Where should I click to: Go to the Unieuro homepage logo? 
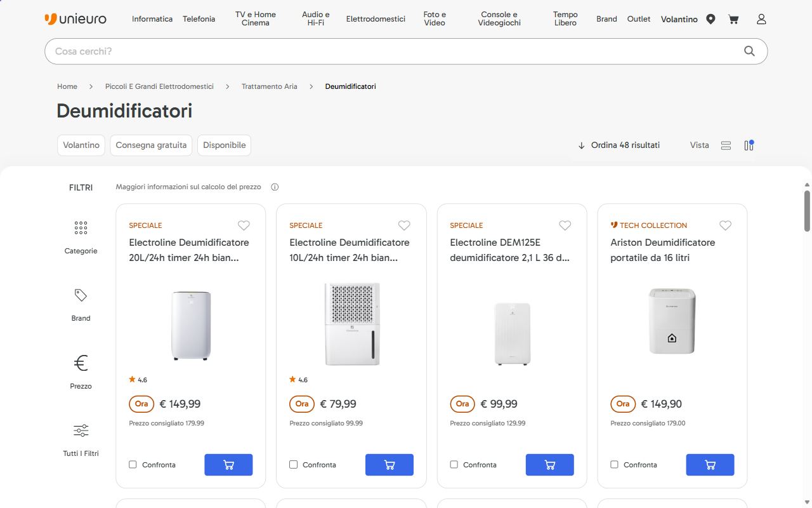click(x=75, y=19)
